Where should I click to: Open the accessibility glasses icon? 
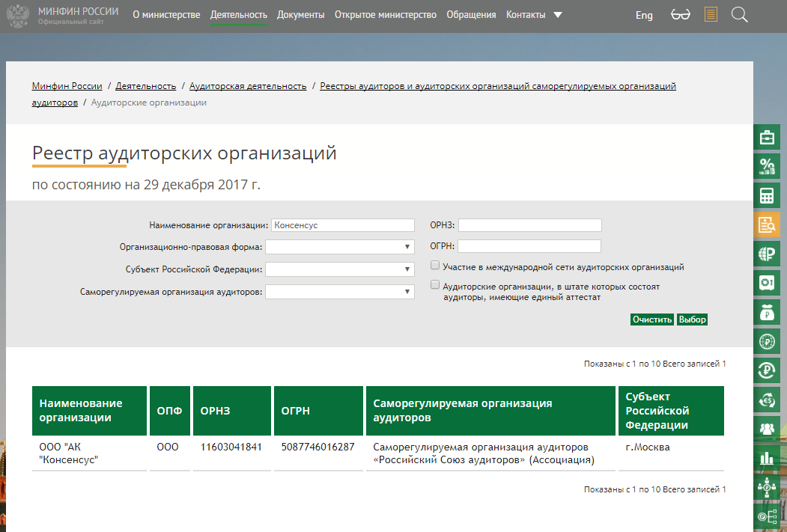coord(680,14)
